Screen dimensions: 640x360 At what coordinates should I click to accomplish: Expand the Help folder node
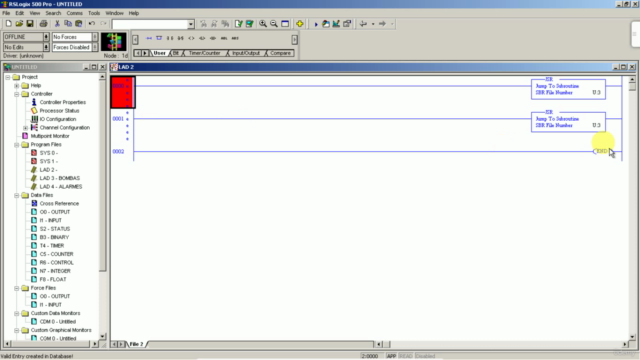(17, 85)
